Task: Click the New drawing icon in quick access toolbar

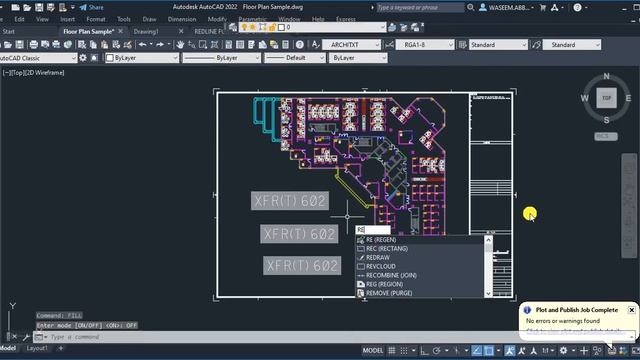Action: (16, 7)
